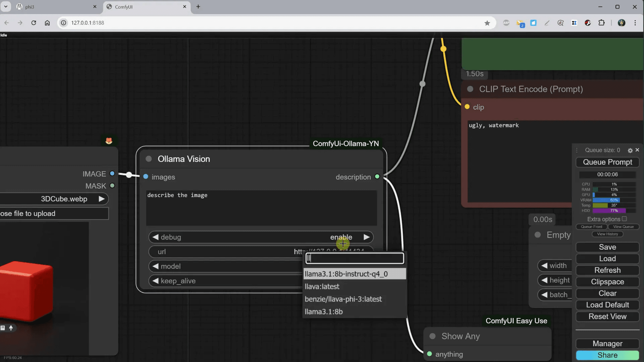The image size is (644, 362).
Task: Click the fox avatar above the Ollama Vision node
Action: [108, 141]
